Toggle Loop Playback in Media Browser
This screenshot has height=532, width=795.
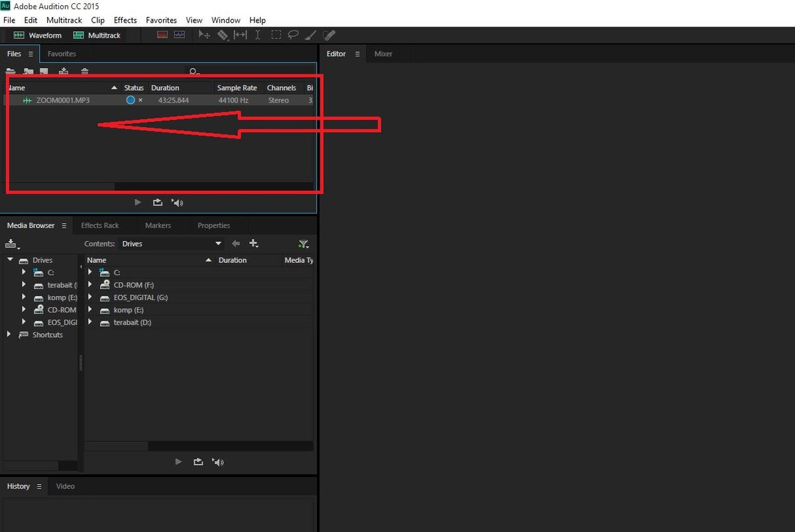(x=198, y=462)
